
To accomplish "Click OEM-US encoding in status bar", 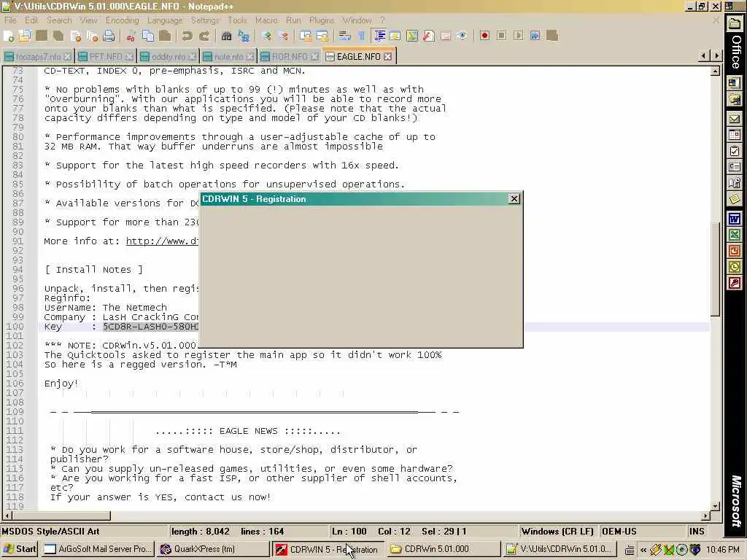I will point(619,532).
